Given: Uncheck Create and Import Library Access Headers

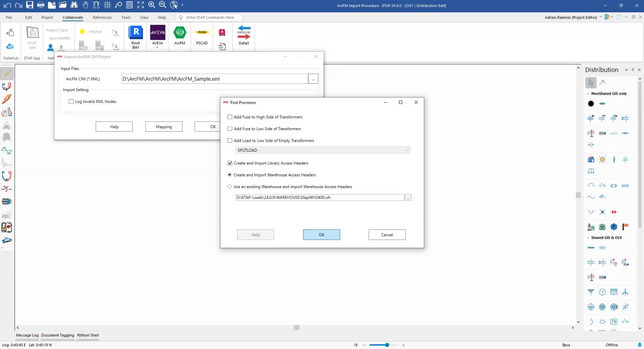Looking at the screenshot, I should tap(230, 163).
